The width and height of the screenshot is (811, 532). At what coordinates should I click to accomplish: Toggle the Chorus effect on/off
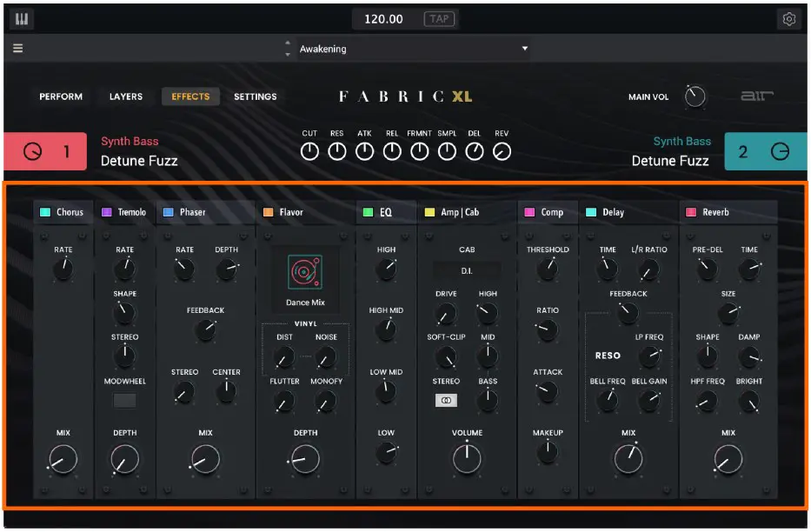45,212
